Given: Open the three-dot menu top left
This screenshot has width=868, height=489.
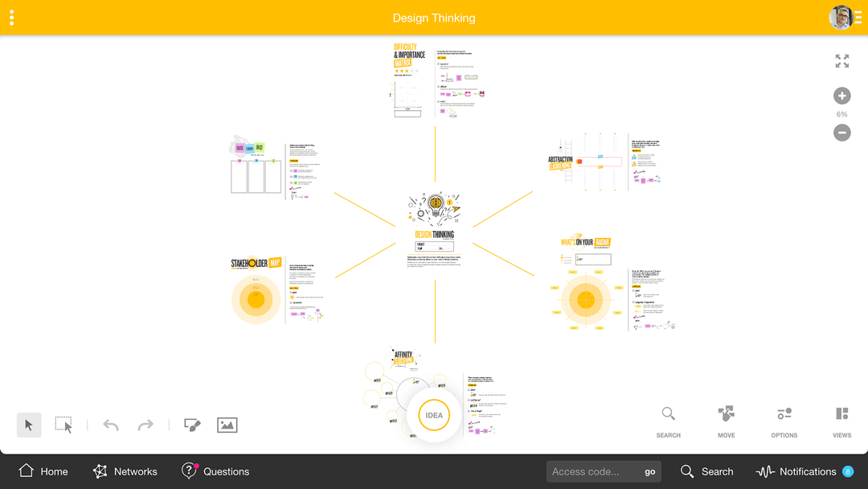Looking at the screenshot, I should pyautogui.click(x=11, y=17).
